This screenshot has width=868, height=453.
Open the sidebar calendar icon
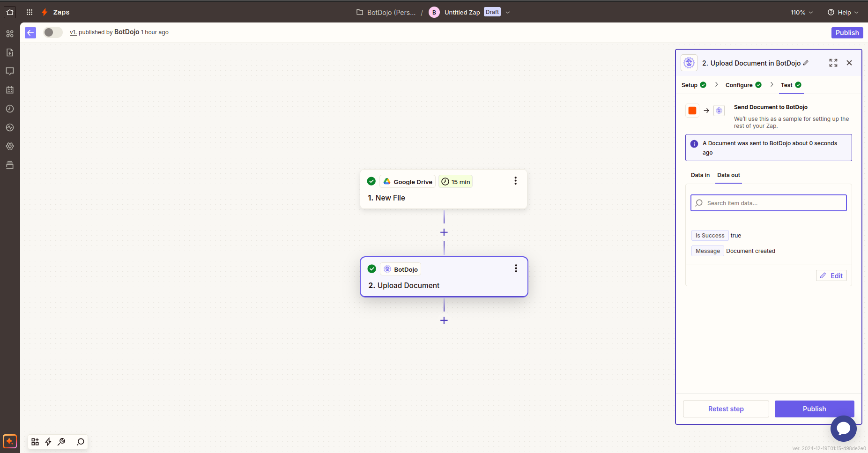[x=10, y=90]
